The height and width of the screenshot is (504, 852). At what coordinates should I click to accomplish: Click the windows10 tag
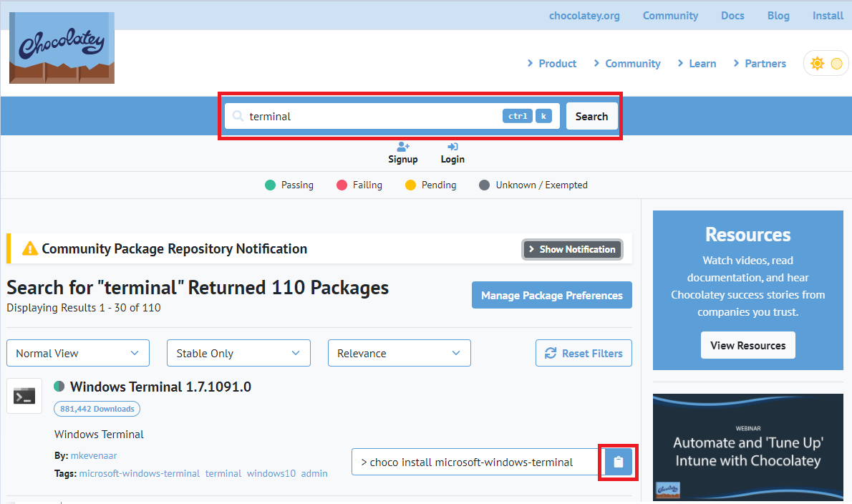[x=271, y=474]
